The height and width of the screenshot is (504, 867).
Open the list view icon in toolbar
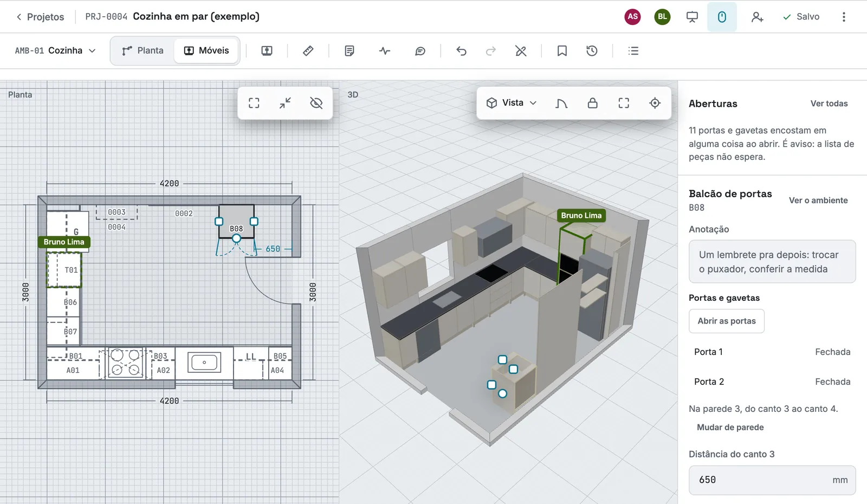633,50
